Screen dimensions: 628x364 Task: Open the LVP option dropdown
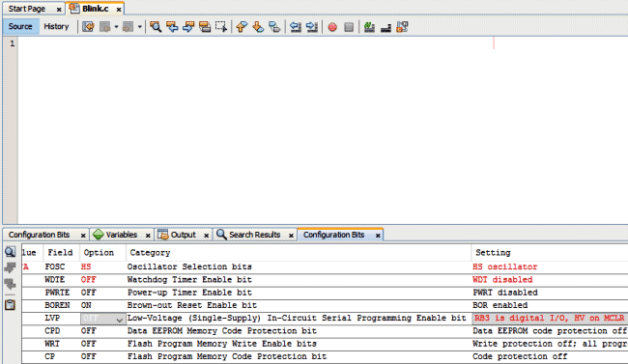tap(119, 320)
